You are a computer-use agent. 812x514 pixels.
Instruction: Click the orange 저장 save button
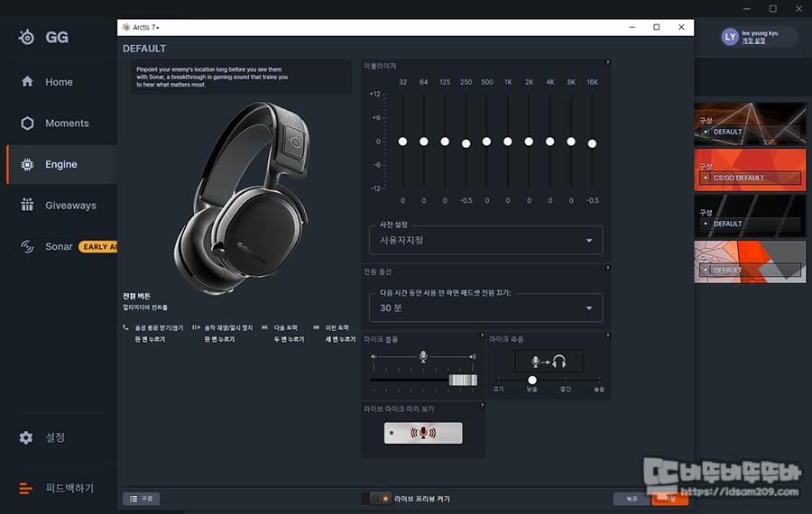pos(670,499)
